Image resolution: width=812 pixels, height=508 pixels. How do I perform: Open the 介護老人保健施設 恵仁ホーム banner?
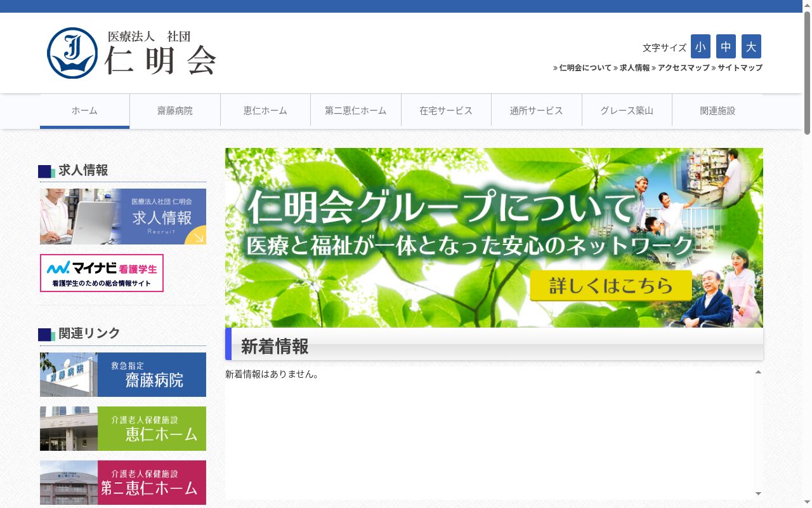coord(123,429)
